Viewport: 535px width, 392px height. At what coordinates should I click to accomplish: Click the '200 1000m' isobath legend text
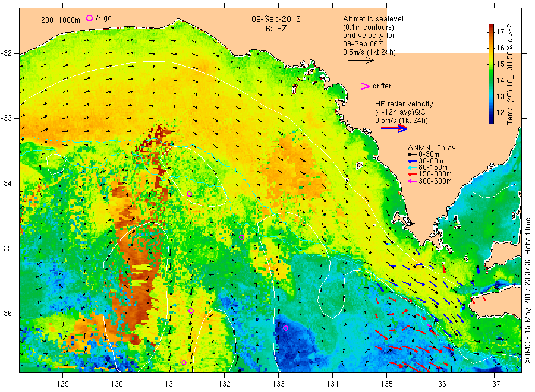pos(61,20)
